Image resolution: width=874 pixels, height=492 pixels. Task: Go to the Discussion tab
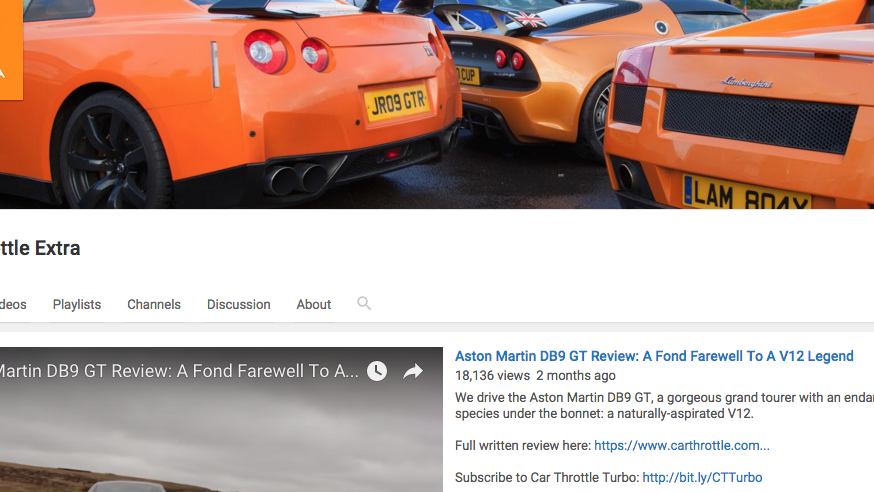pos(238,304)
